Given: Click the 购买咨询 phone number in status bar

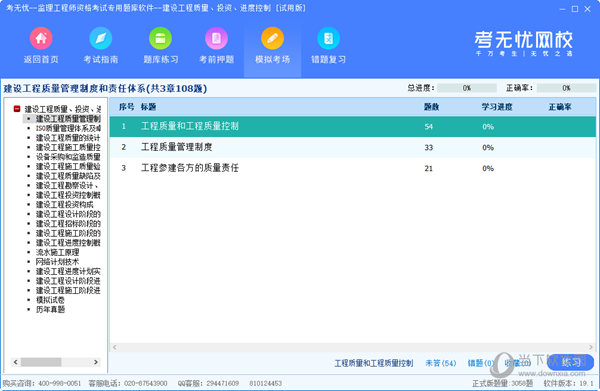Looking at the screenshot, I should coord(60,383).
